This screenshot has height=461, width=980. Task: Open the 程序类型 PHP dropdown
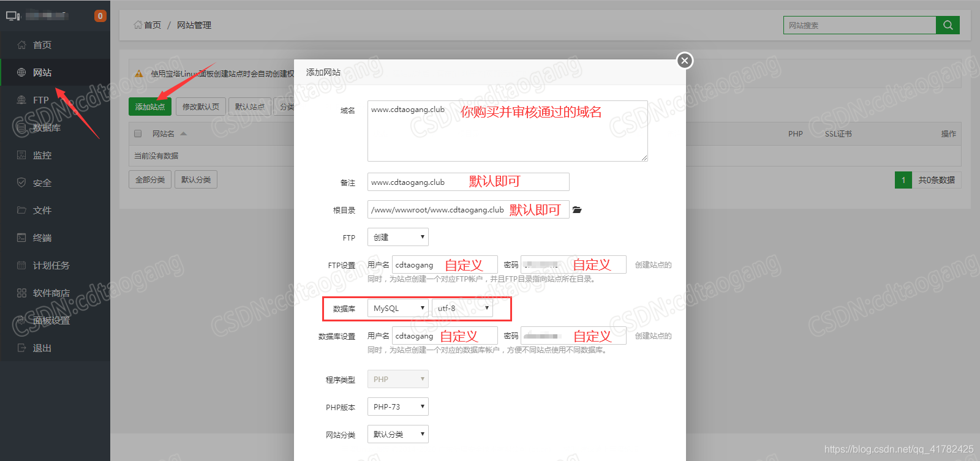pyautogui.click(x=398, y=379)
